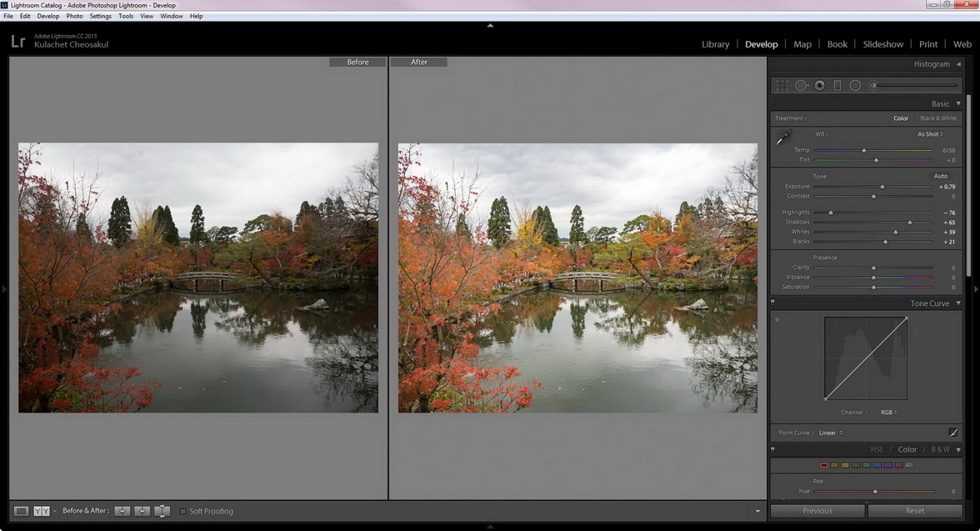
Task: Switch to B&W adjustment mode
Action: [x=940, y=449]
